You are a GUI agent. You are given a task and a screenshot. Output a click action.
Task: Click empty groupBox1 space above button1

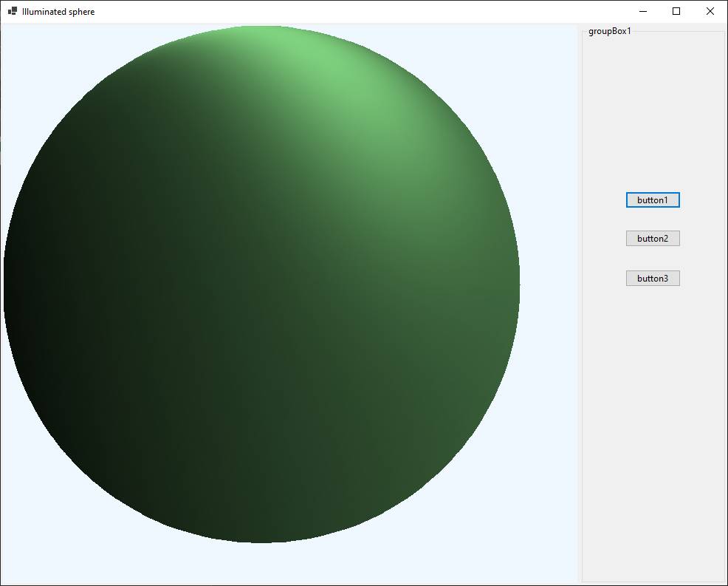pyautogui.click(x=653, y=111)
